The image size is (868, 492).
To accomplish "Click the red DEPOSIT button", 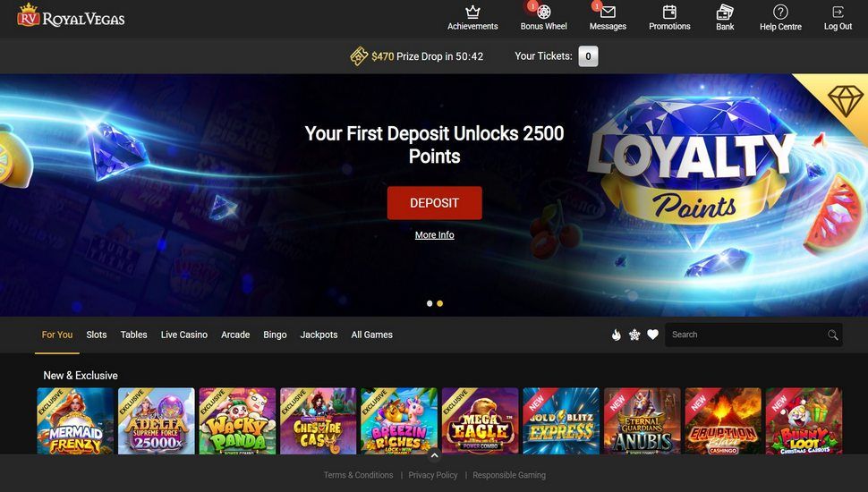I will pos(435,203).
